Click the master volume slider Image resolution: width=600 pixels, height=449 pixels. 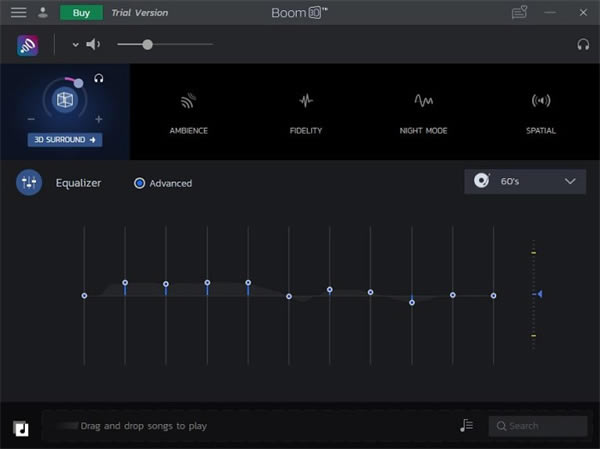[x=165, y=45]
